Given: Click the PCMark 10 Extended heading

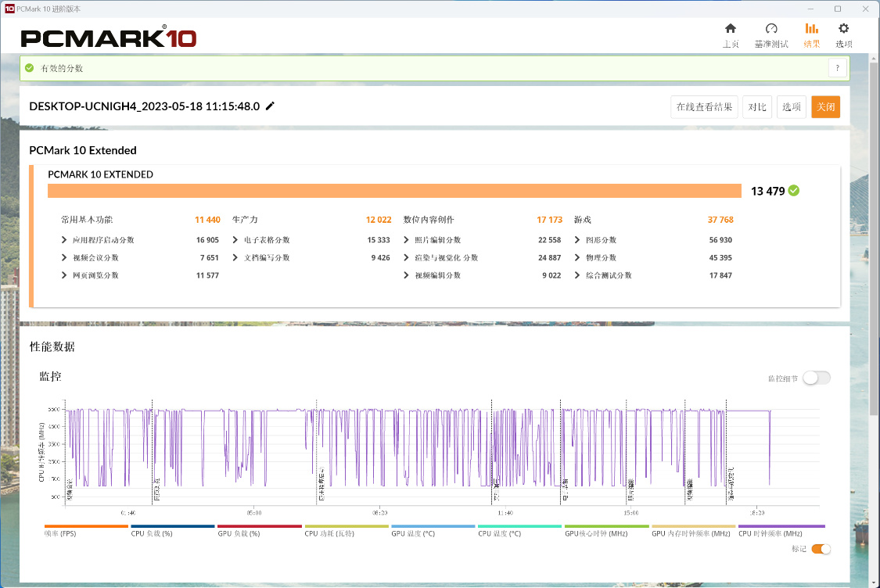Looking at the screenshot, I should point(83,150).
